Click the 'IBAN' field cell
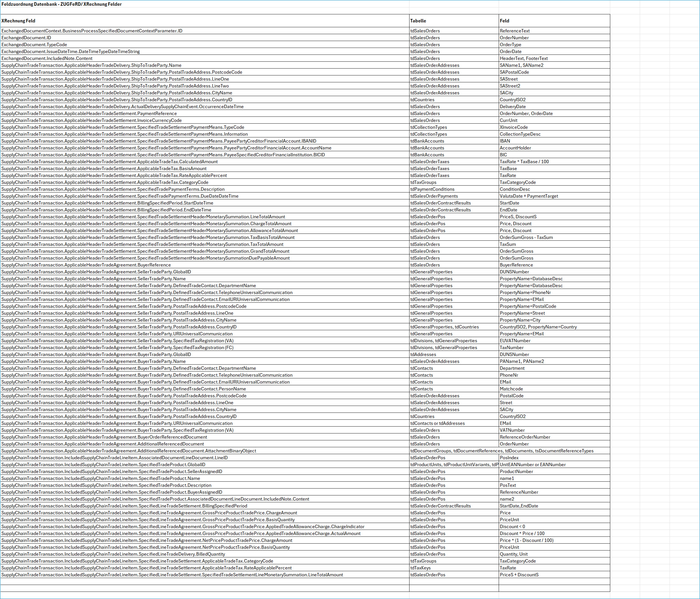The height and width of the screenshot is (599, 700). (554, 141)
